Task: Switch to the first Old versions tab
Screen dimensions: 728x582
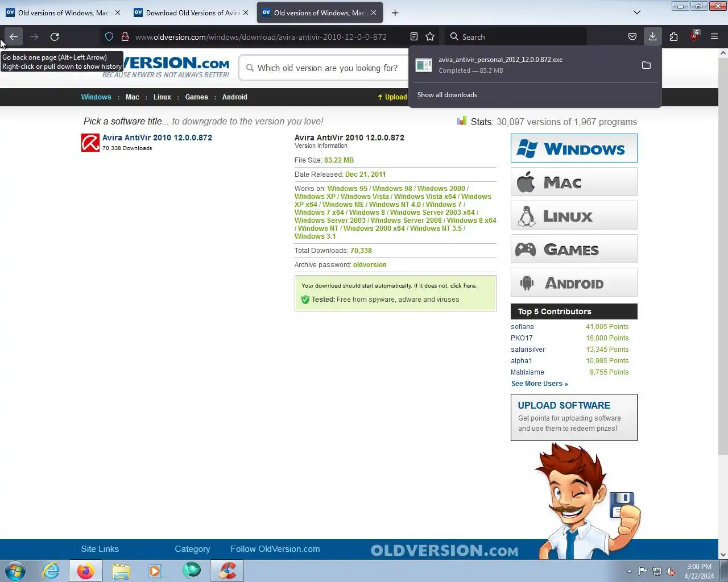Action: 63,13
